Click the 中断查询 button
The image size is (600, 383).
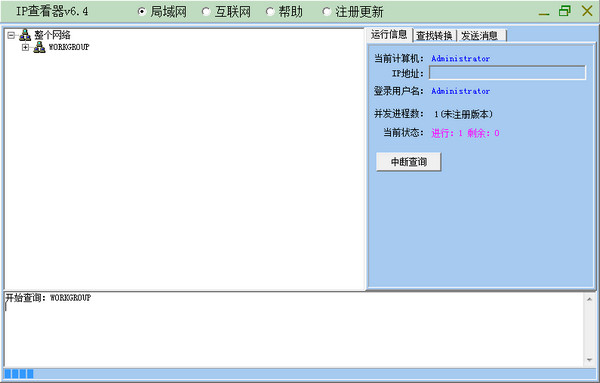click(409, 162)
